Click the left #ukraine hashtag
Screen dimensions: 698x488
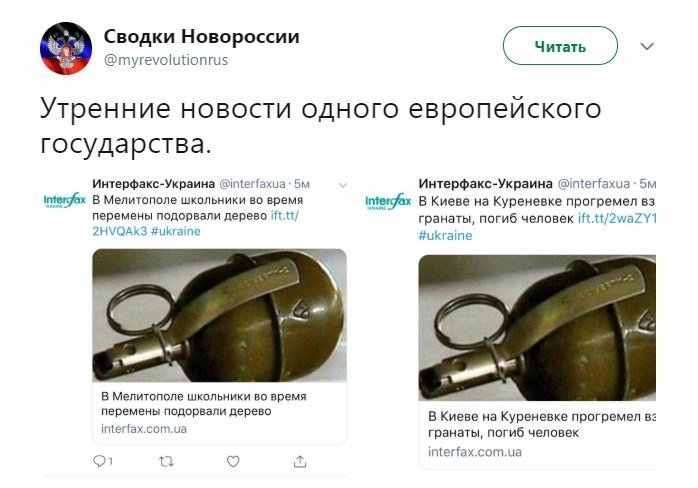tap(176, 231)
